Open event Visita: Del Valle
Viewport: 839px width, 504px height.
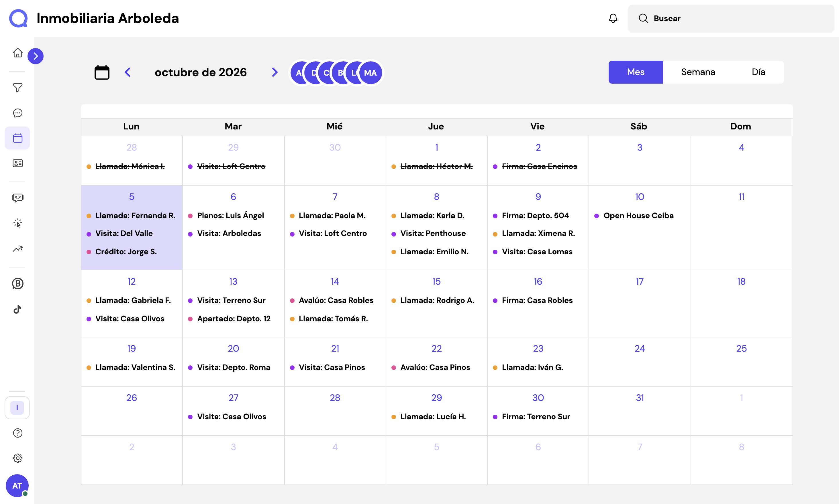(x=120, y=234)
